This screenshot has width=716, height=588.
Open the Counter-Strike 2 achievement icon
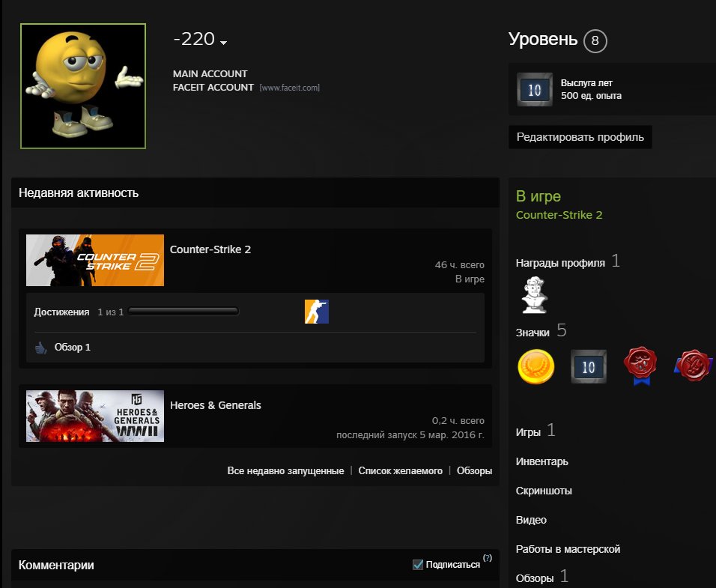[317, 312]
